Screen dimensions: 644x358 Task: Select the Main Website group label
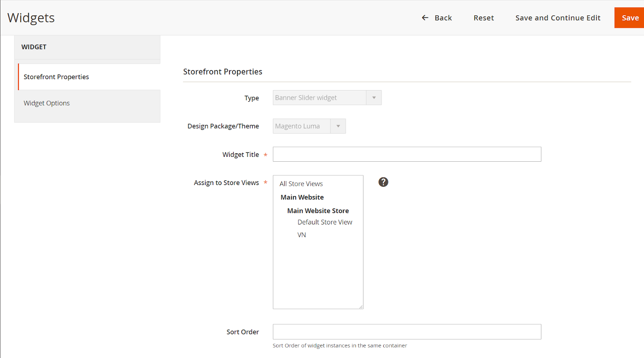pyautogui.click(x=302, y=197)
